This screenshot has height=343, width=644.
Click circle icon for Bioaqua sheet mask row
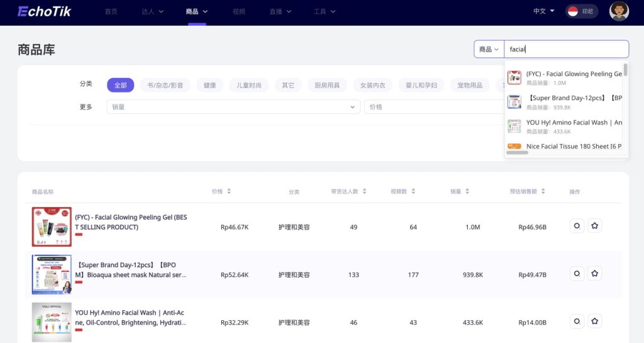pyautogui.click(x=576, y=273)
